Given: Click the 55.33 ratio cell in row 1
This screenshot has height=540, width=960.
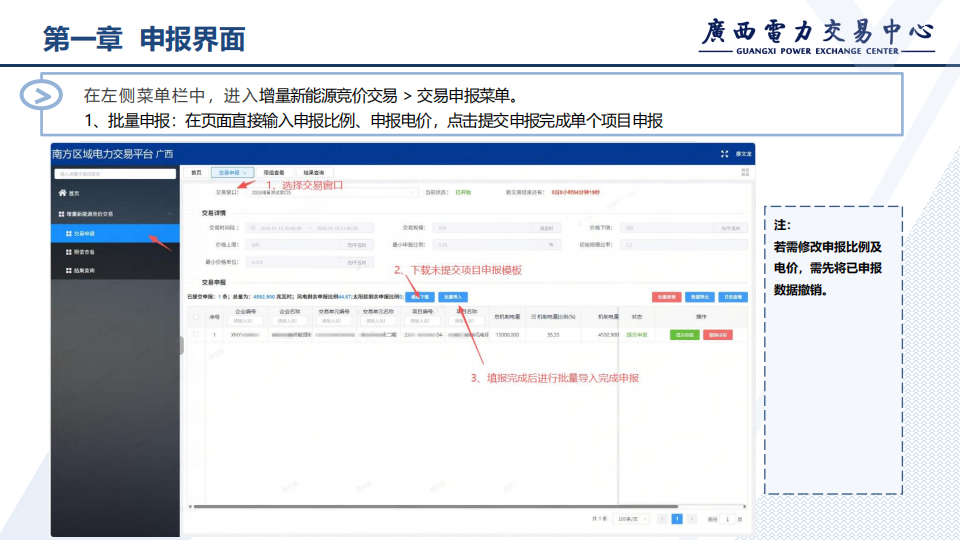Looking at the screenshot, I should click(x=553, y=335).
